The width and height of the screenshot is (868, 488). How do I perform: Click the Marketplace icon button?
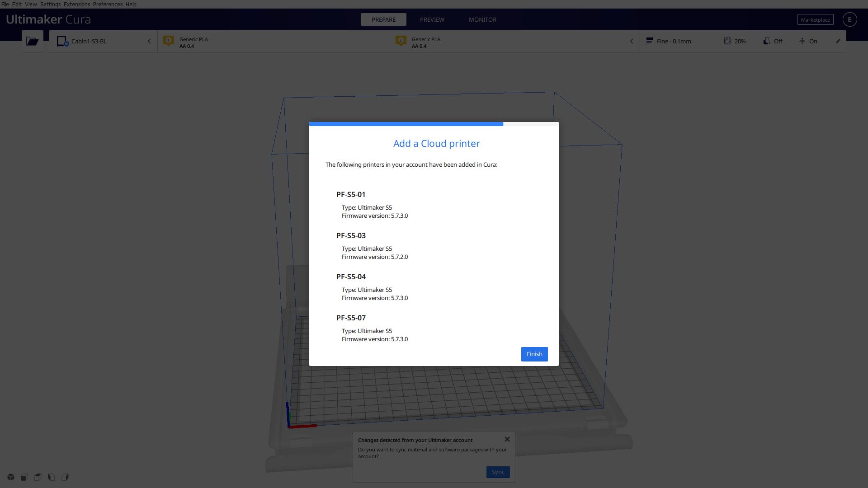815,20
